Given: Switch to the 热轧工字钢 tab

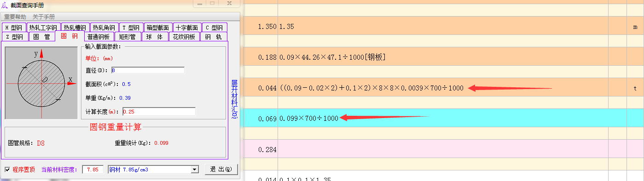Looking at the screenshot, I should [x=43, y=28].
